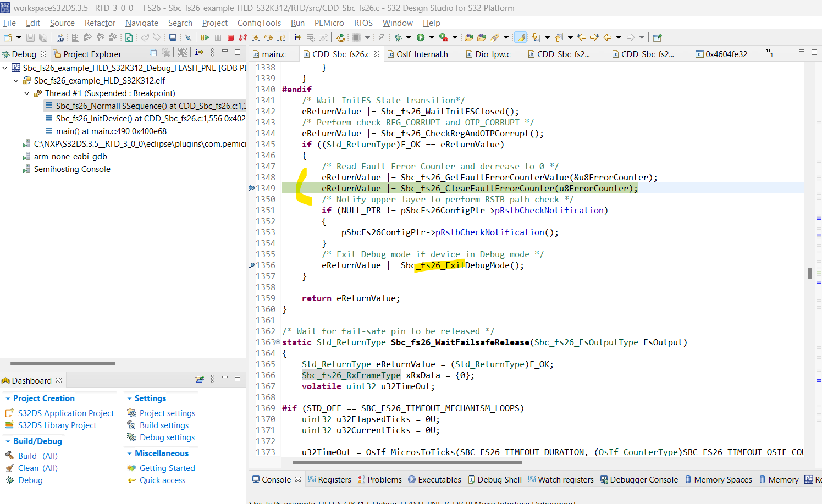Open the PEMicro menu
Viewport: 822px width, 504px height.
[329, 23]
